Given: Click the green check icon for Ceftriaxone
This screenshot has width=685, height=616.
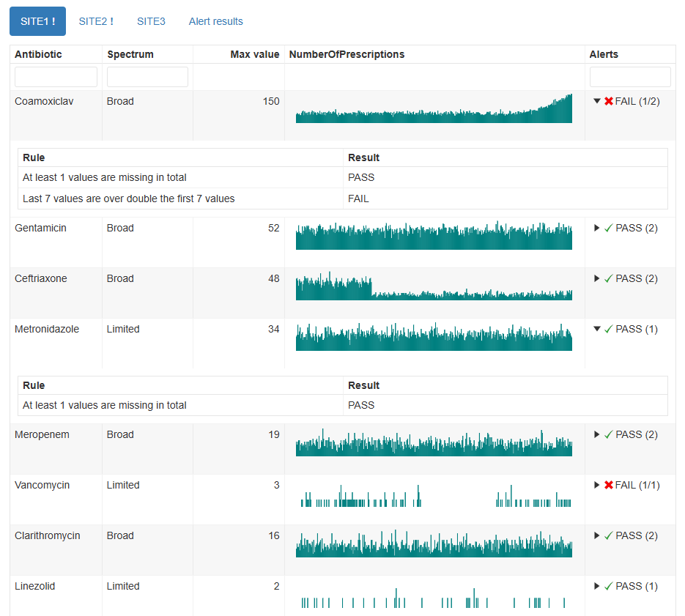Looking at the screenshot, I should click(608, 279).
